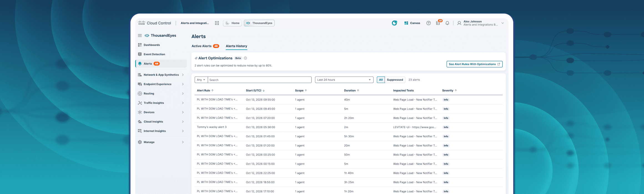Open the app launcher grid icon
Screen dimensions: 644x194
[217, 23]
